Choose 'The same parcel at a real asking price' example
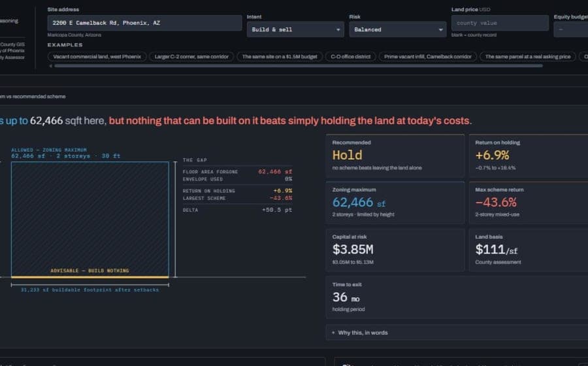 coord(528,57)
